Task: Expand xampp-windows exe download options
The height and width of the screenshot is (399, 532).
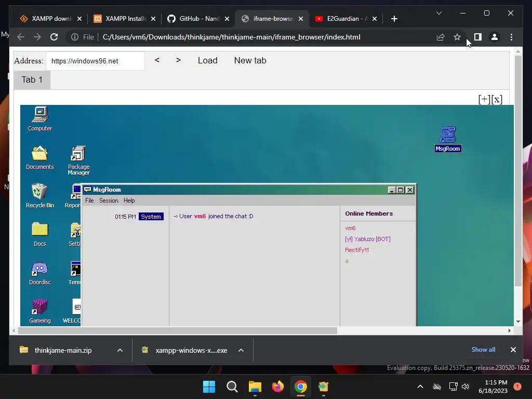Action: coord(241,350)
